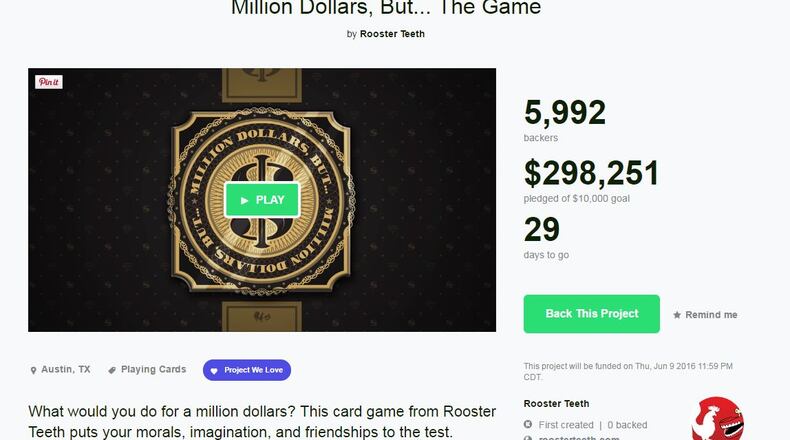The height and width of the screenshot is (440, 790).
Task: Open the Rooster Teeth avatar logo
Action: (718, 420)
